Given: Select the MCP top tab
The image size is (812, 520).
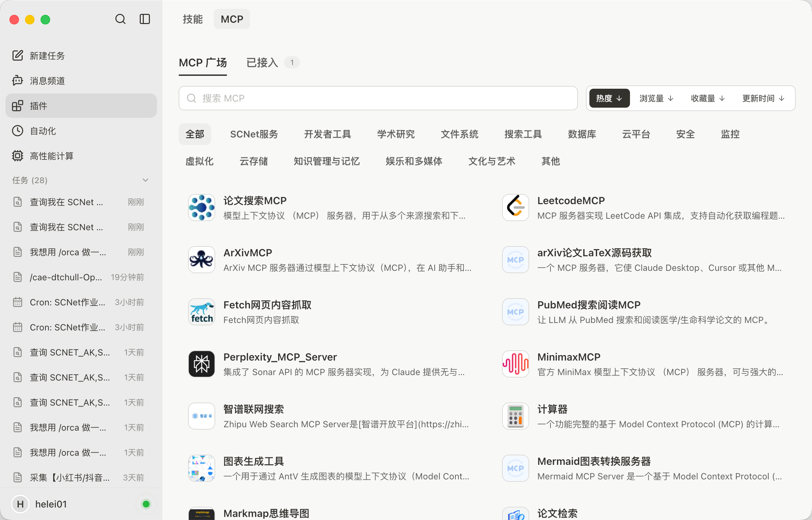Looking at the screenshot, I should 232,19.
